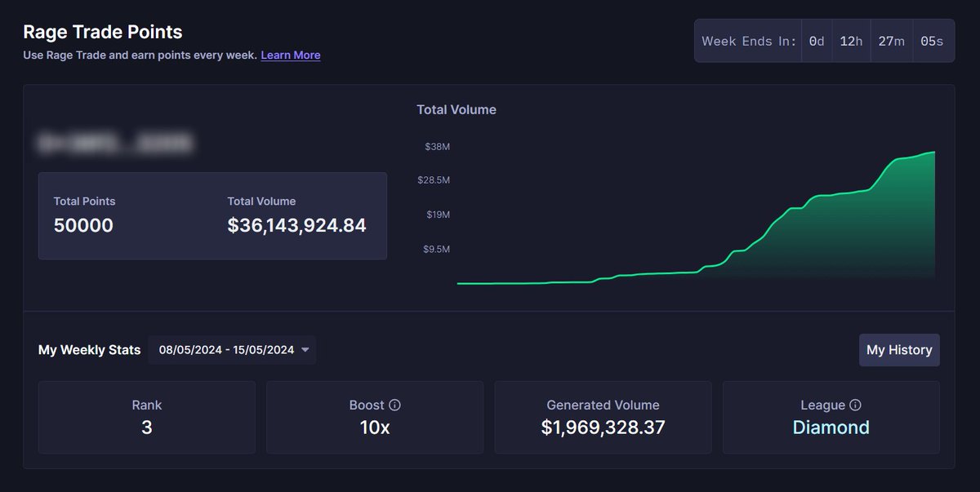The width and height of the screenshot is (980, 492).
Task: Click the My Weekly Stats label
Action: tap(89, 350)
